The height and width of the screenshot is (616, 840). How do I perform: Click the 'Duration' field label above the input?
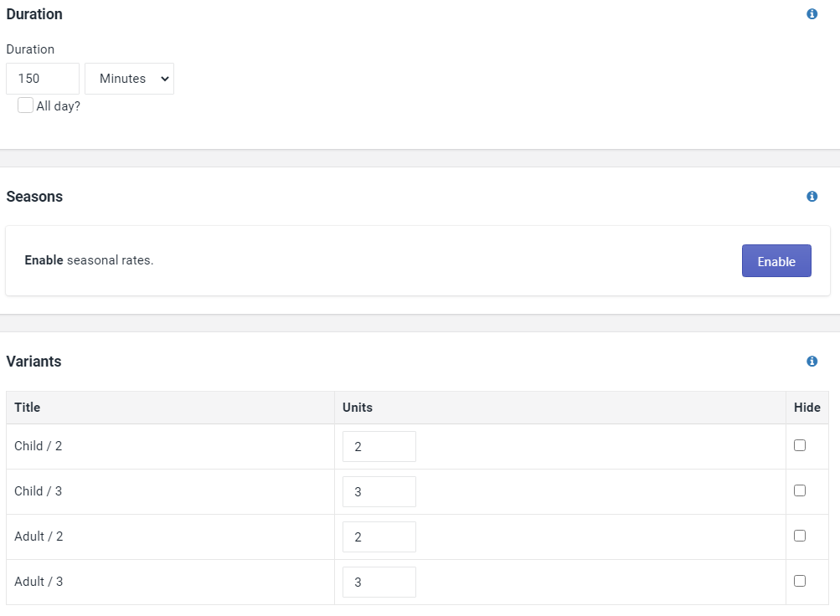click(30, 49)
